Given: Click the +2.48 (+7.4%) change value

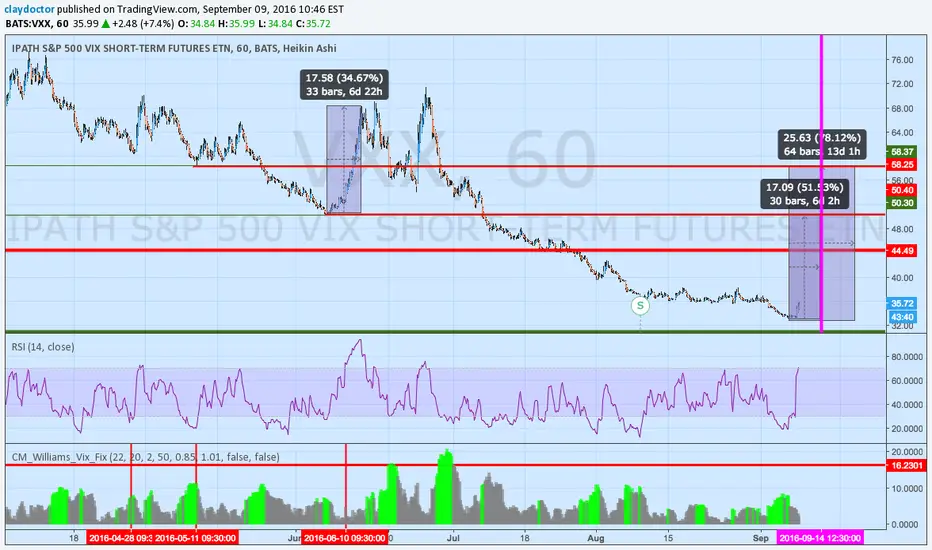Looking at the screenshot, I should click(x=143, y=24).
